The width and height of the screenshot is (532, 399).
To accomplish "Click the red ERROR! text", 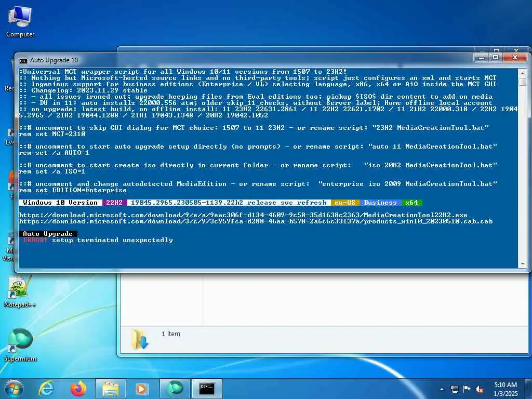I will [35, 240].
